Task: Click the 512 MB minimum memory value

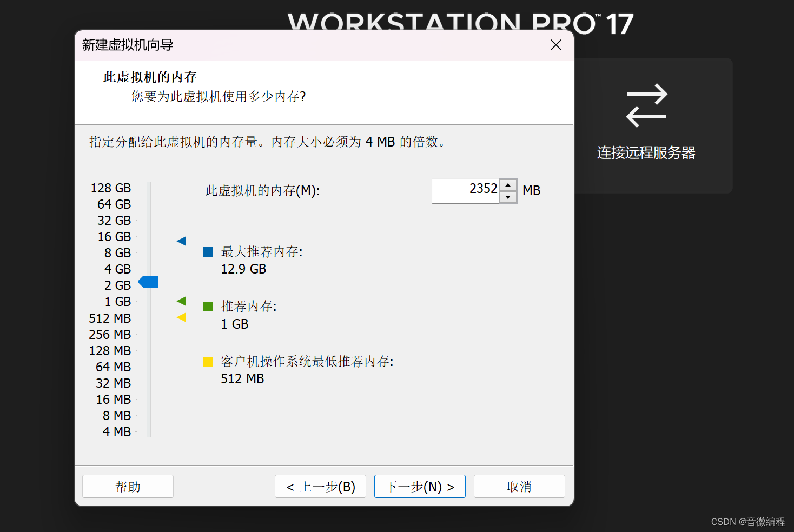Action: (242, 379)
